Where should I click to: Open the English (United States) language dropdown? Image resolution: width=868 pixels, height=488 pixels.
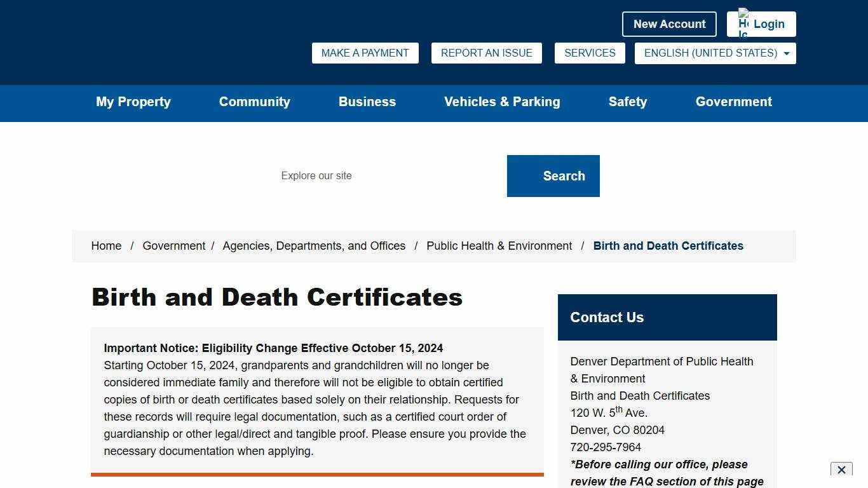tap(714, 53)
